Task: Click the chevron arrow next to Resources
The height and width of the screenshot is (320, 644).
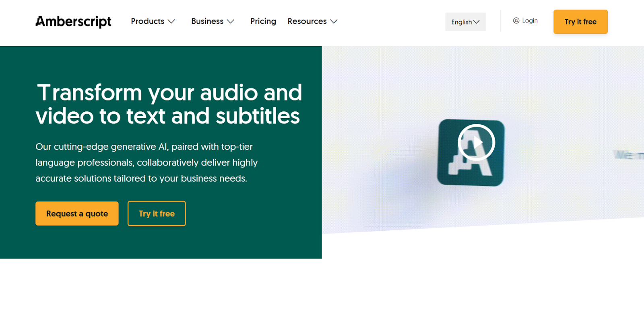Action: [334, 21]
